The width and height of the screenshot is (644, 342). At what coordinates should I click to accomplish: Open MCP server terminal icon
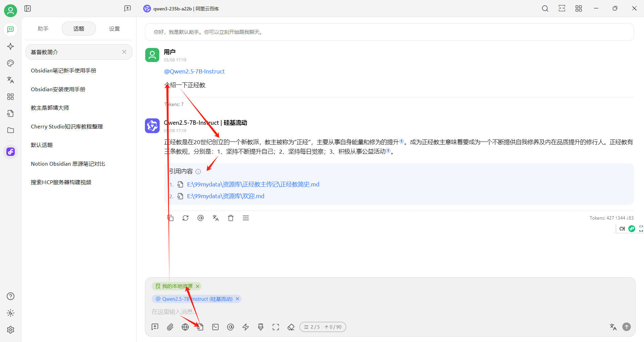click(x=215, y=327)
